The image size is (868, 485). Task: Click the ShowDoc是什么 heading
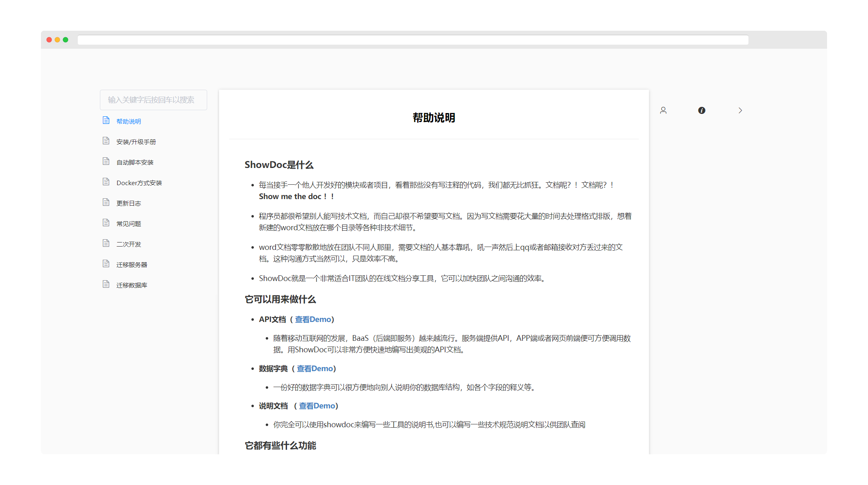pyautogui.click(x=279, y=165)
